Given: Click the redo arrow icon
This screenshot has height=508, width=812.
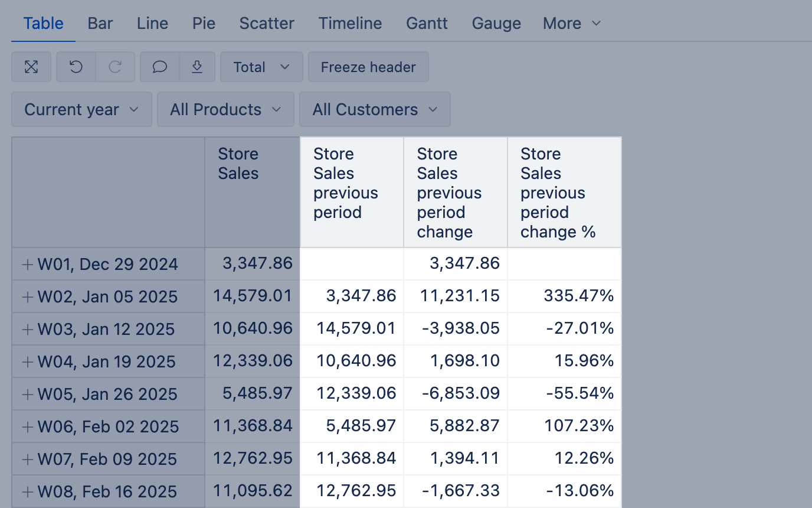Looking at the screenshot, I should pyautogui.click(x=115, y=67).
